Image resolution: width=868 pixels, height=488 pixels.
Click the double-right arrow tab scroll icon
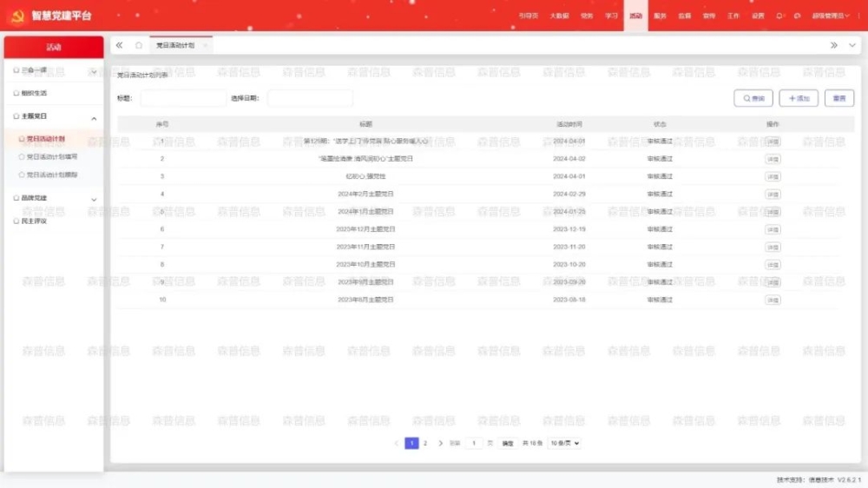tap(833, 45)
